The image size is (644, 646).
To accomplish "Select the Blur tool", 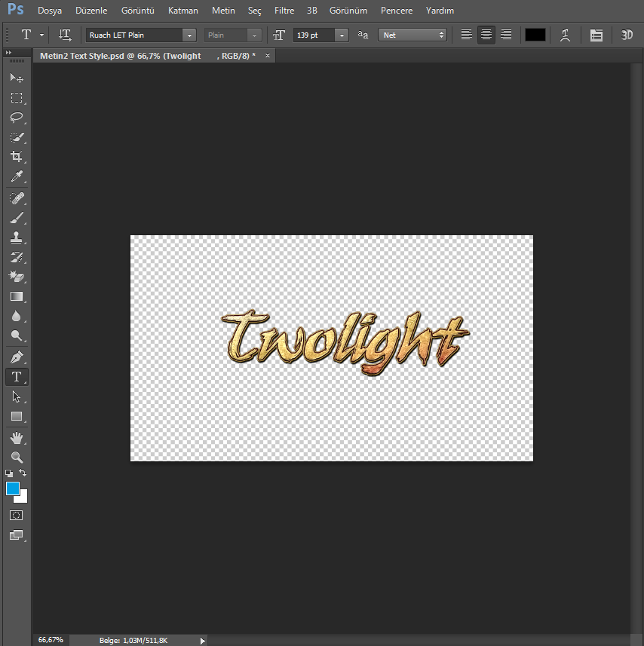I will (17, 316).
